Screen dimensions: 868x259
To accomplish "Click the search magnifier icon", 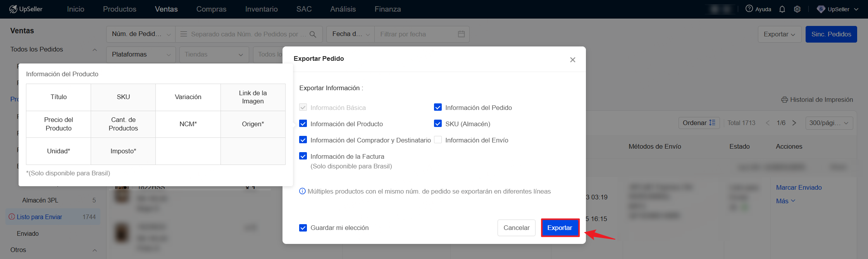I will [313, 34].
